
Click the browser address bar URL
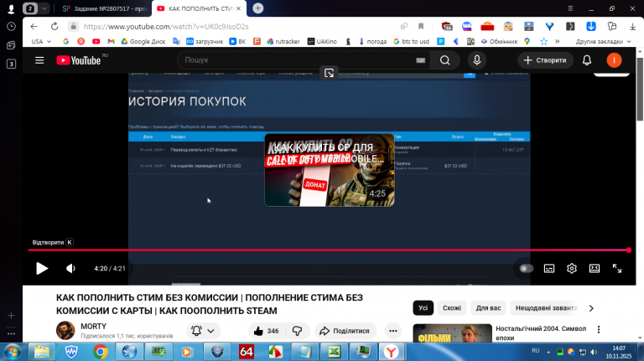166,27
